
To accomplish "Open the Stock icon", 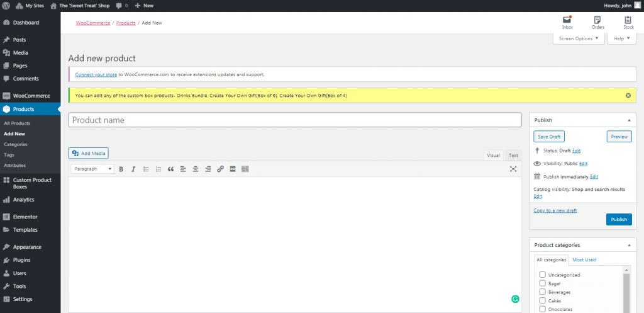I will (x=628, y=23).
